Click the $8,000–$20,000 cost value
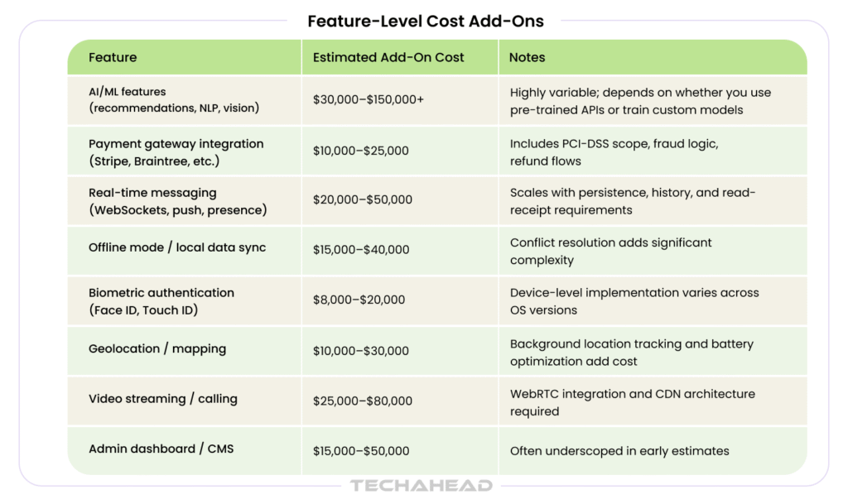Viewport: 848px width, 504px height. [359, 300]
